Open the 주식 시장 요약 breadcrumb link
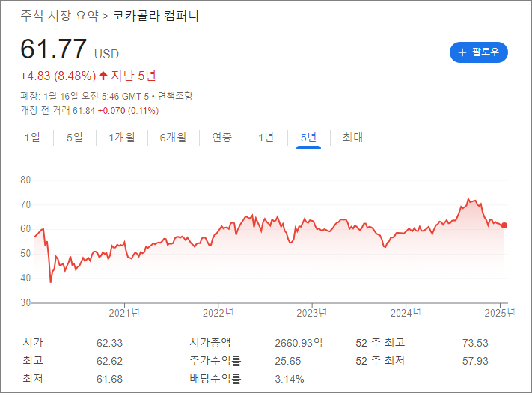Image resolution: width=532 pixels, height=393 pixels. click(x=59, y=16)
